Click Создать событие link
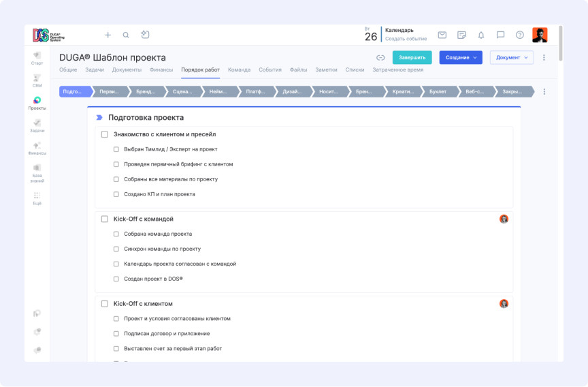 pos(406,39)
